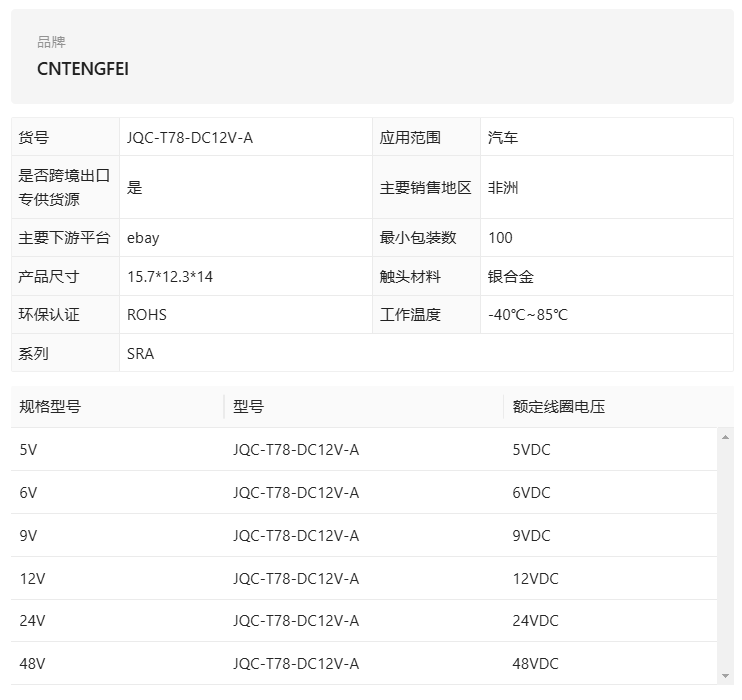The height and width of the screenshot is (700, 742).
Task: Select the 6V specification row
Action: click(x=364, y=493)
